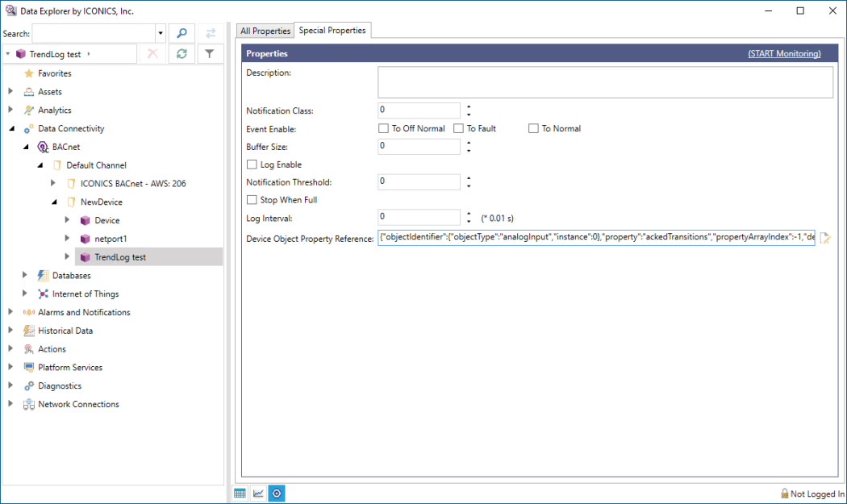Expand the Historical Data node

pyautogui.click(x=10, y=330)
